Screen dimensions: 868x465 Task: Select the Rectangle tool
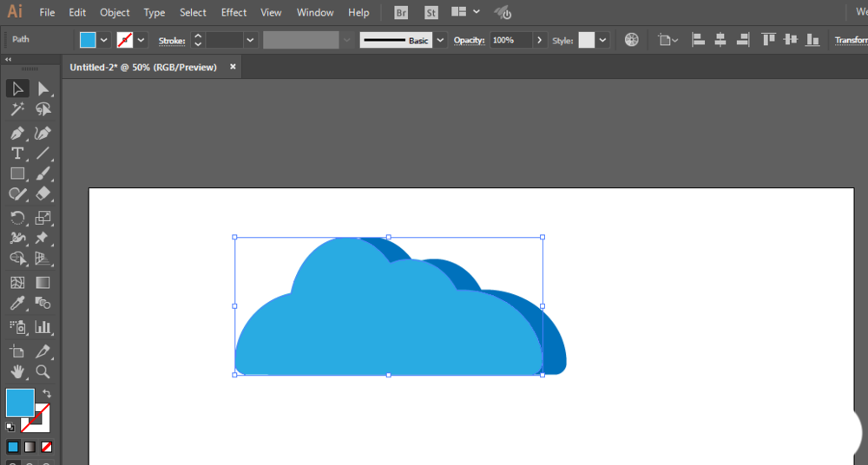(x=17, y=174)
